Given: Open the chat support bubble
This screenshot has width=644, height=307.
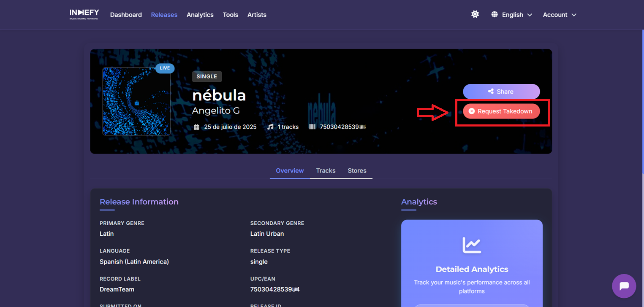Looking at the screenshot, I should 624,286.
